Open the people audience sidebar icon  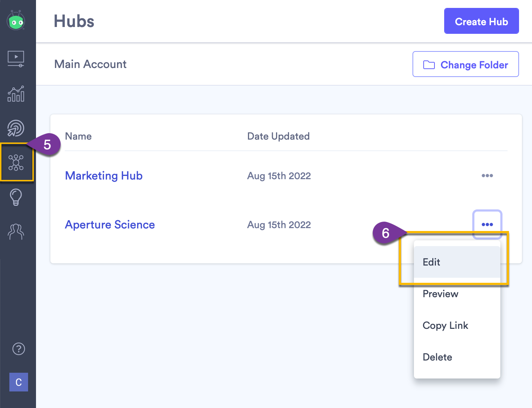pos(16,231)
